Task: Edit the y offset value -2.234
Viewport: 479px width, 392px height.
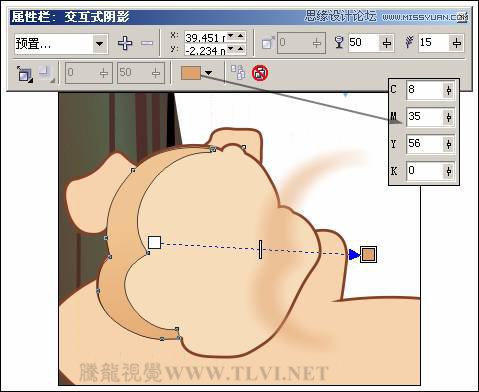Action: point(205,50)
